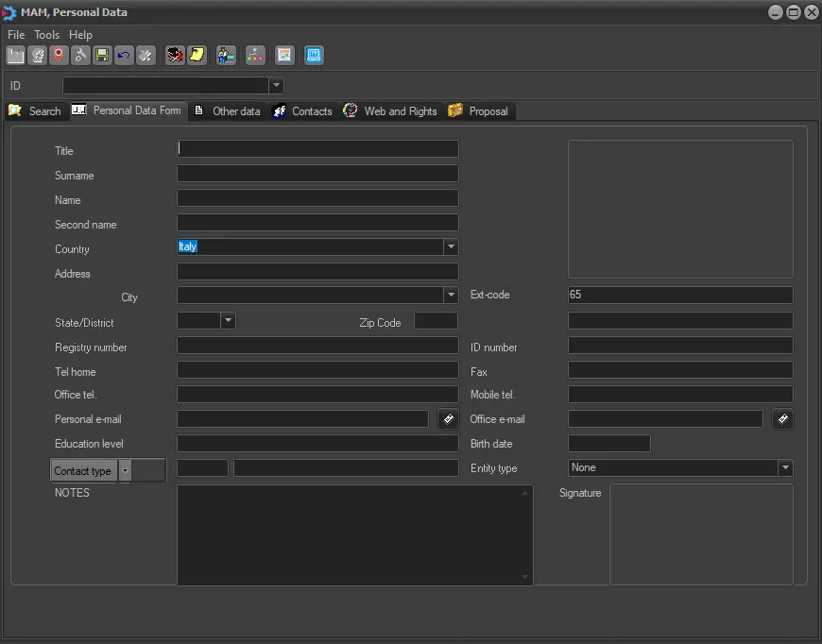Click the hierarchy chart toolbar icon
The height and width of the screenshot is (644, 822).
[x=255, y=56]
